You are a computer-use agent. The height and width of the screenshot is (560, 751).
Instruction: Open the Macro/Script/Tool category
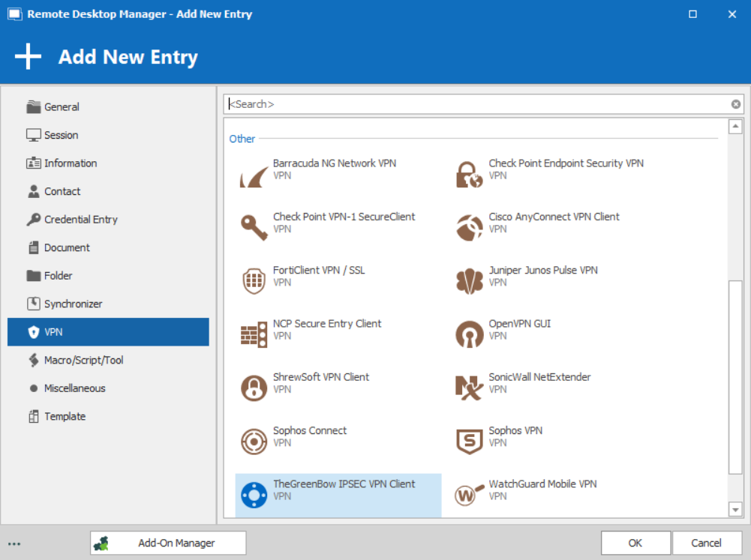83,361
